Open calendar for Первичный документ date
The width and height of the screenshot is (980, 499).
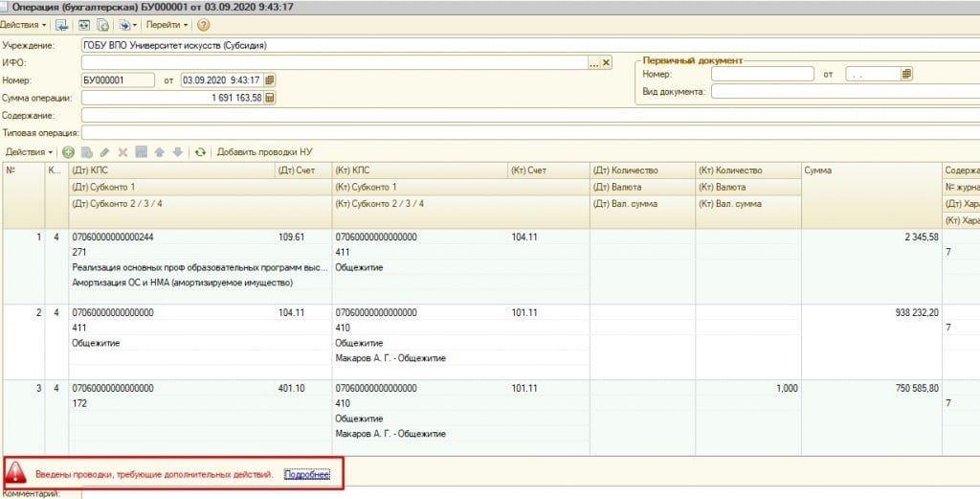click(906, 74)
